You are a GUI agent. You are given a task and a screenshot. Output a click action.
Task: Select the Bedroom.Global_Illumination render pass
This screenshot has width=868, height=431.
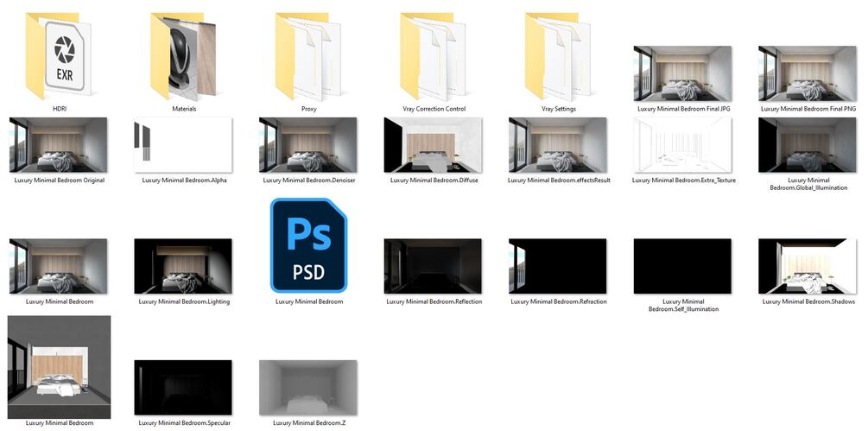tap(808, 144)
